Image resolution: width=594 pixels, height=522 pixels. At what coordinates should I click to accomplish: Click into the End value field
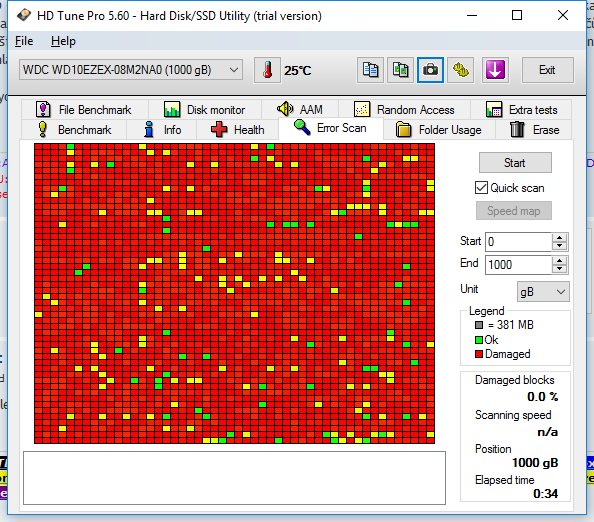(518, 264)
